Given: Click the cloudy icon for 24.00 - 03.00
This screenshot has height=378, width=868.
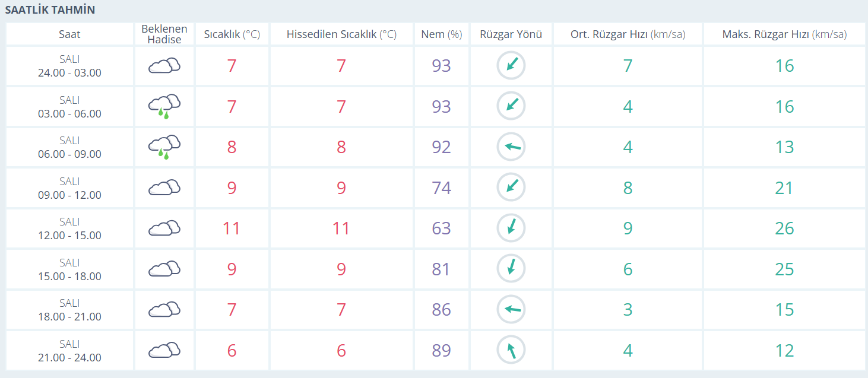Looking at the screenshot, I should pyautogui.click(x=164, y=66).
